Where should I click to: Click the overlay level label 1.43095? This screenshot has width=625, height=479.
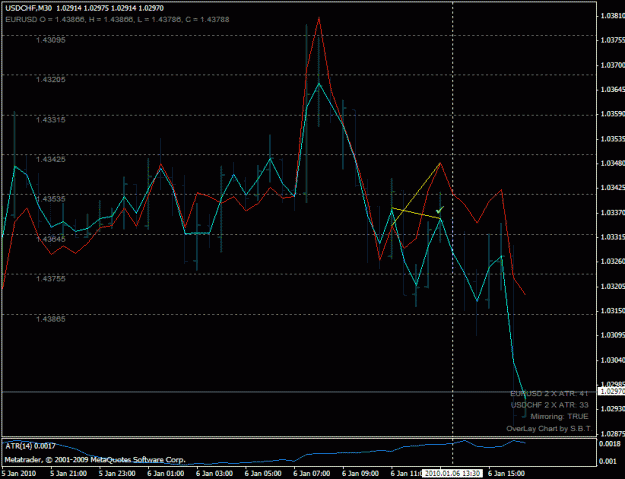pos(51,40)
